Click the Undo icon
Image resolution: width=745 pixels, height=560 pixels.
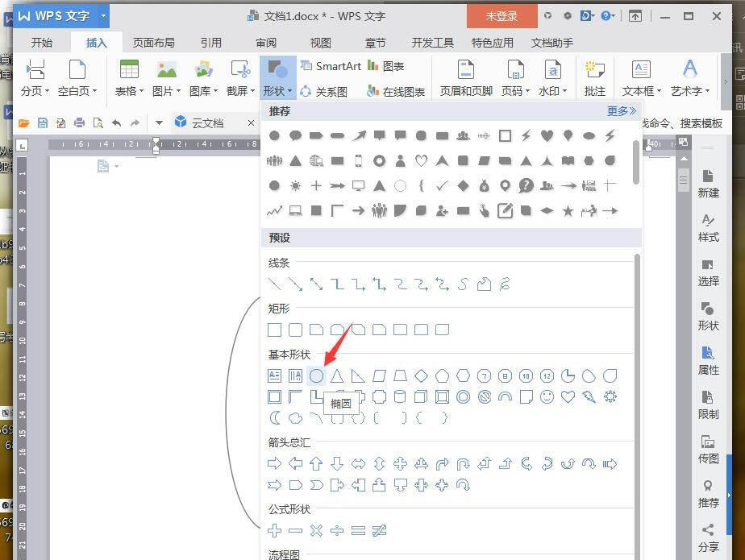116,123
